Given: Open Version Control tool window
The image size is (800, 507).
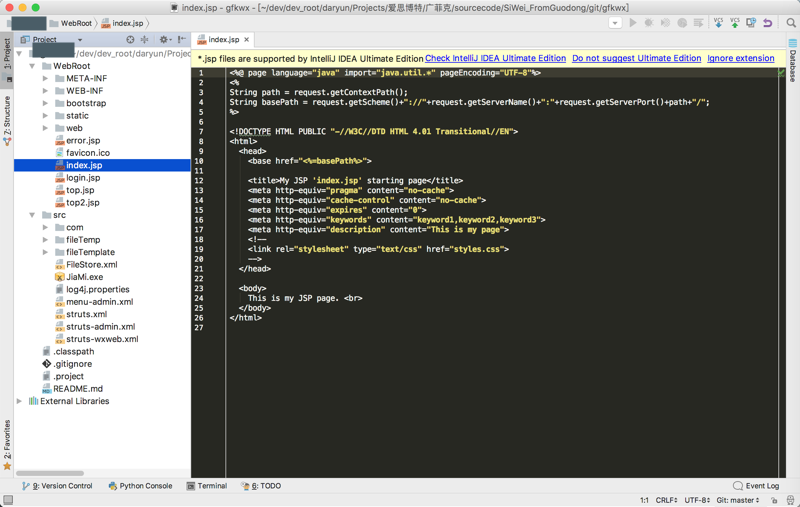Looking at the screenshot, I should click(x=57, y=486).
